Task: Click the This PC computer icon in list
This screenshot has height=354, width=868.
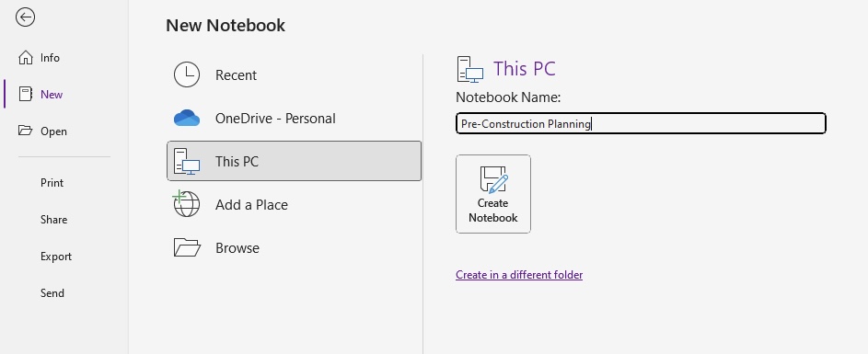Action: [187, 162]
